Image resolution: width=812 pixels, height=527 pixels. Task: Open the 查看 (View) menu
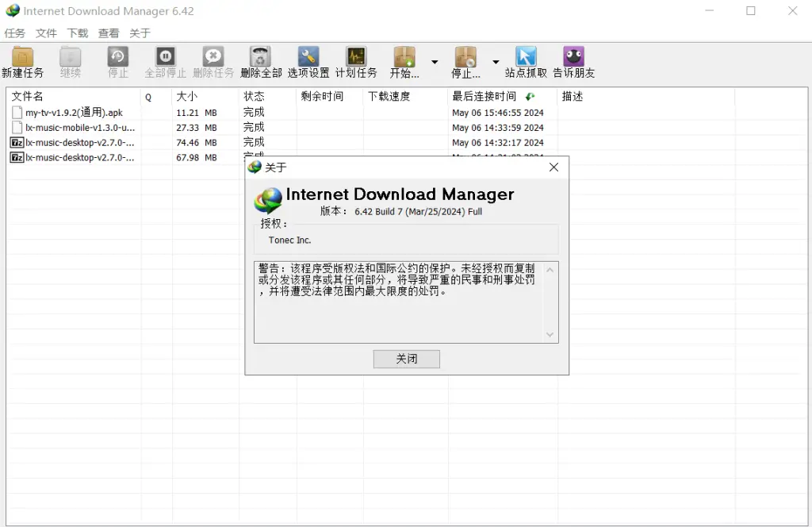point(109,33)
